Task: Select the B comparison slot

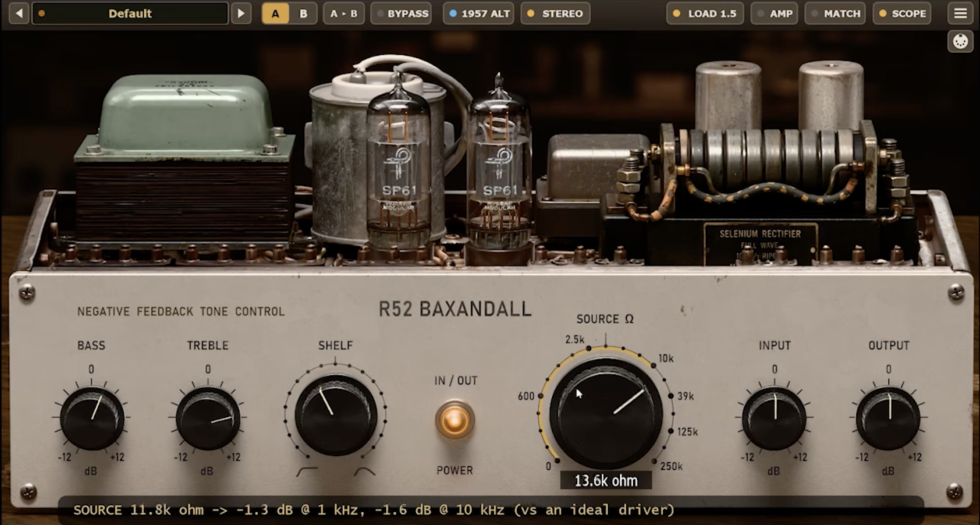Action: tap(303, 13)
